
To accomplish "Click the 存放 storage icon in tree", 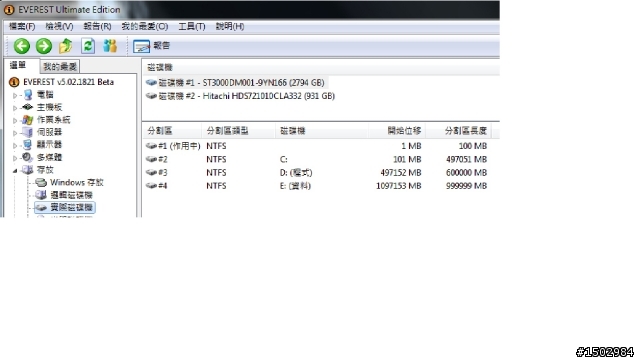I will [28, 169].
